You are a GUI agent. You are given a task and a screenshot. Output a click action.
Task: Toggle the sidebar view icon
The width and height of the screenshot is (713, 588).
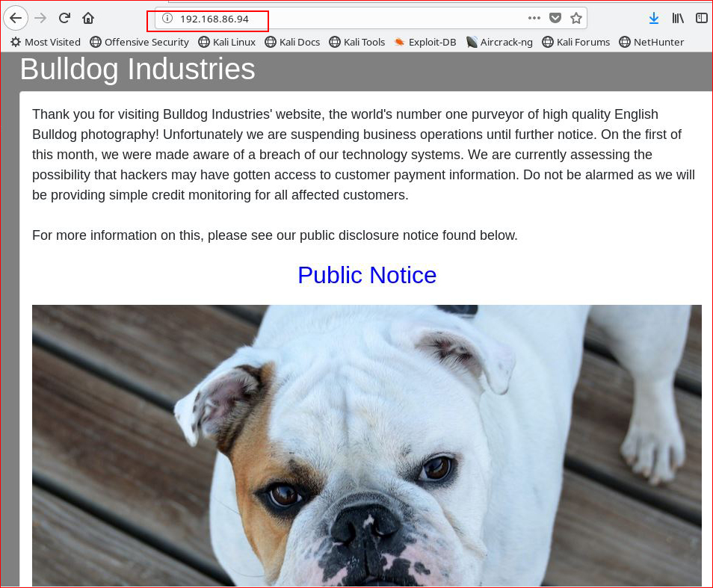(702, 18)
